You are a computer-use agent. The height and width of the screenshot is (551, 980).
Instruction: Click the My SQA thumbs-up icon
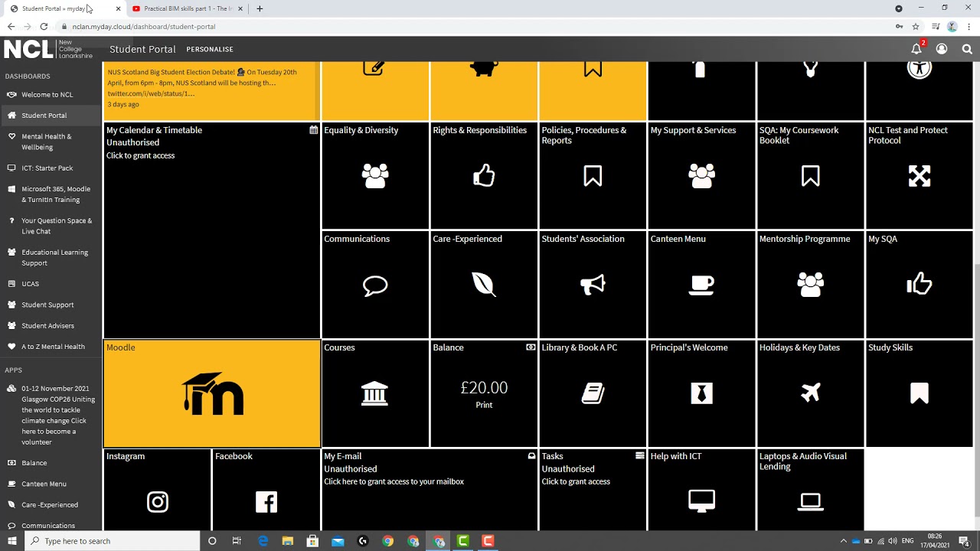click(x=919, y=284)
